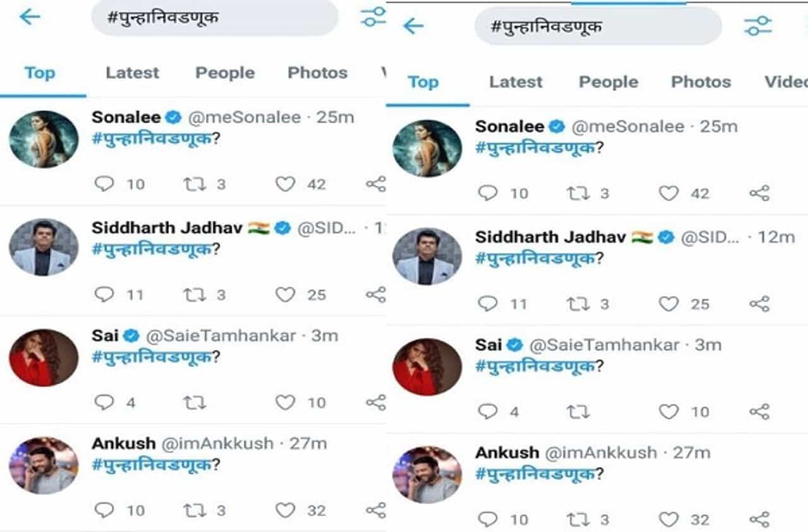Focus the search field in the left screenshot
The image size is (808, 532).
215,18
